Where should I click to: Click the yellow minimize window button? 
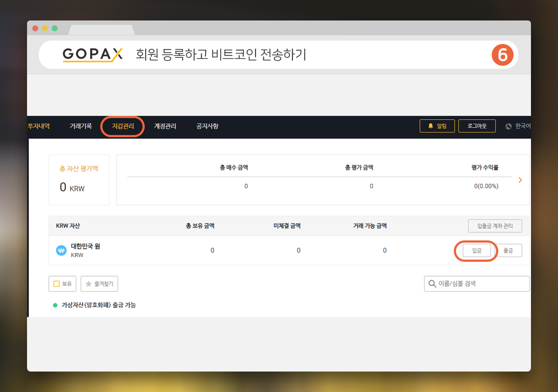(x=45, y=28)
